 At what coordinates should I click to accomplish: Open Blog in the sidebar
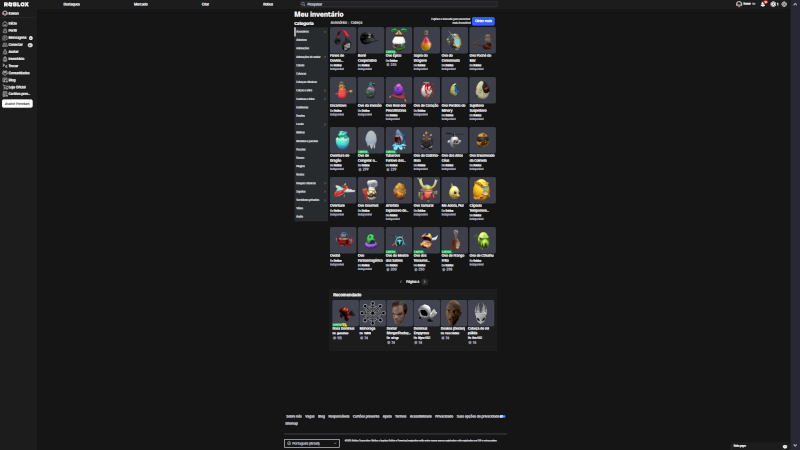(10, 80)
